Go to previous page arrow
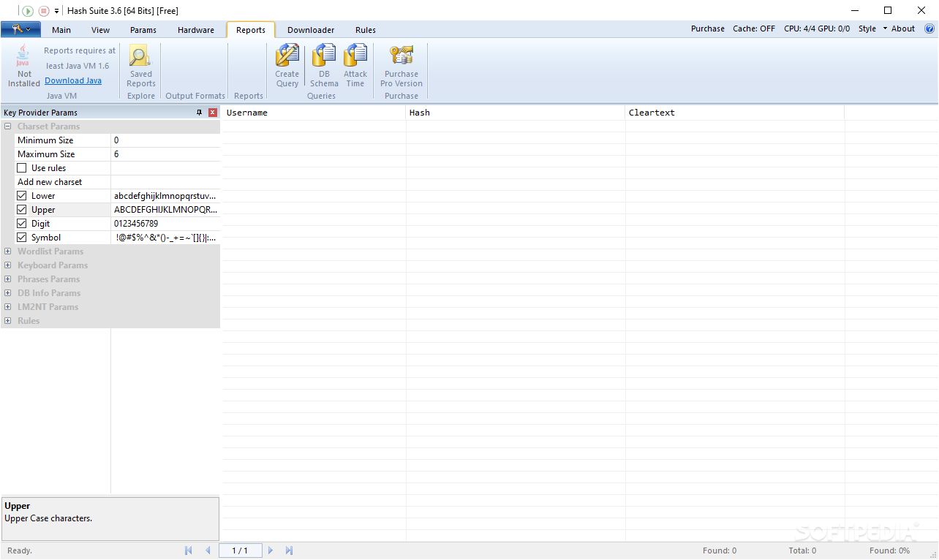Image resolution: width=939 pixels, height=560 pixels. (x=208, y=550)
